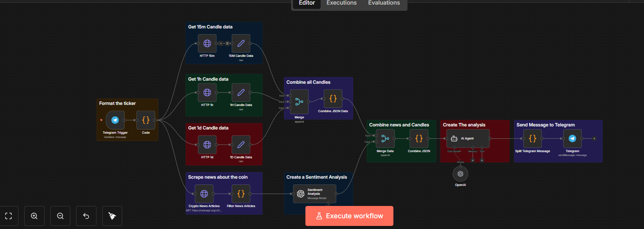Click the zoom in canvas control
This screenshot has width=644, height=229.
pos(34,216)
